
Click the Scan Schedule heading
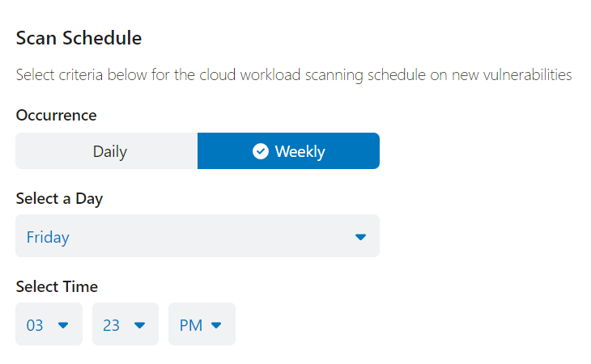tap(79, 37)
